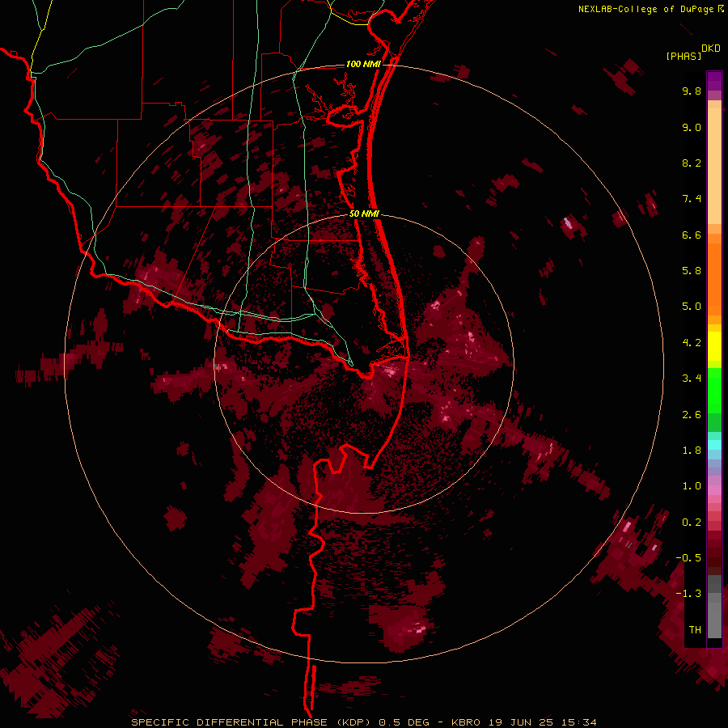This screenshot has height=728, width=728.
Task: Click the 5.8 value on color scale
Action: coord(692,271)
